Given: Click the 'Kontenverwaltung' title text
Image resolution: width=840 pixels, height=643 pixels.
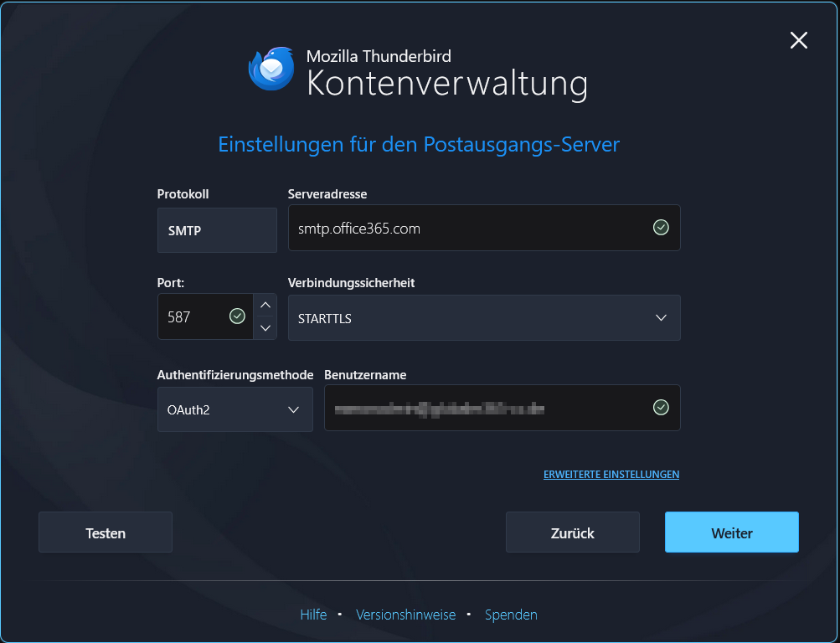Looking at the screenshot, I should (x=447, y=84).
